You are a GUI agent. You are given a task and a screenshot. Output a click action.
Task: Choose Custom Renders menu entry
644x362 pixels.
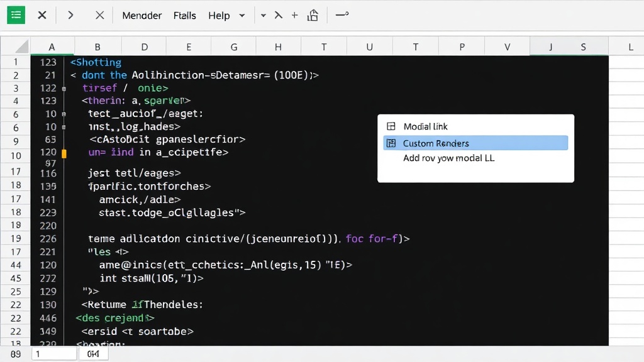475,143
